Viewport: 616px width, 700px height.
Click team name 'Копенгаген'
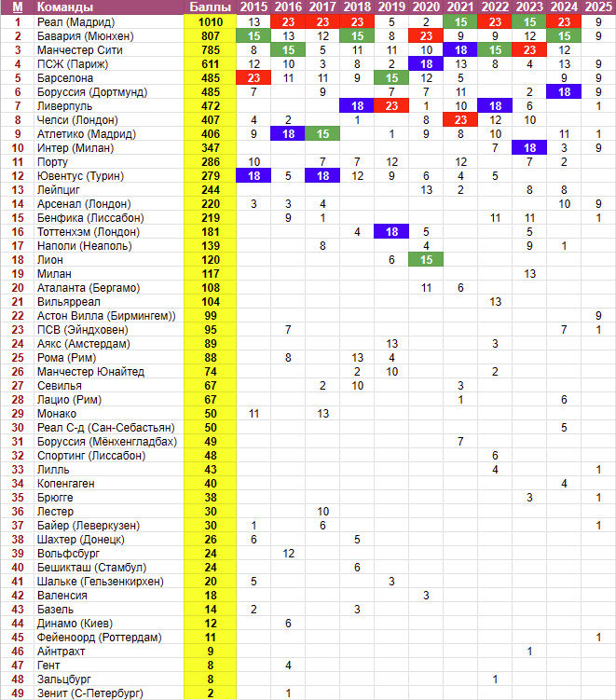click(x=65, y=484)
